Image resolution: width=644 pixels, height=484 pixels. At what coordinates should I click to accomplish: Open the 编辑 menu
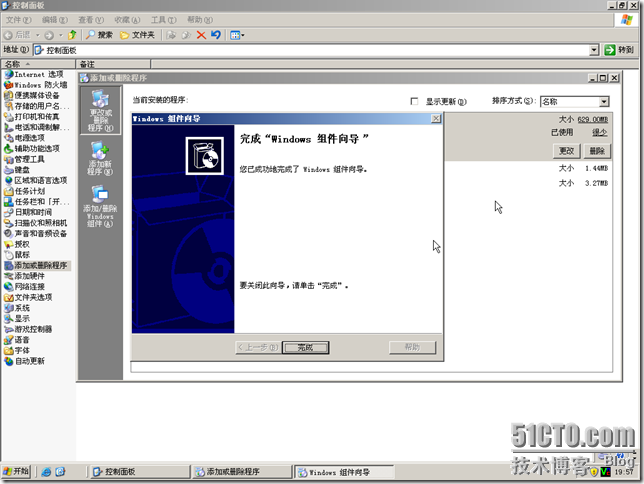coord(55,20)
